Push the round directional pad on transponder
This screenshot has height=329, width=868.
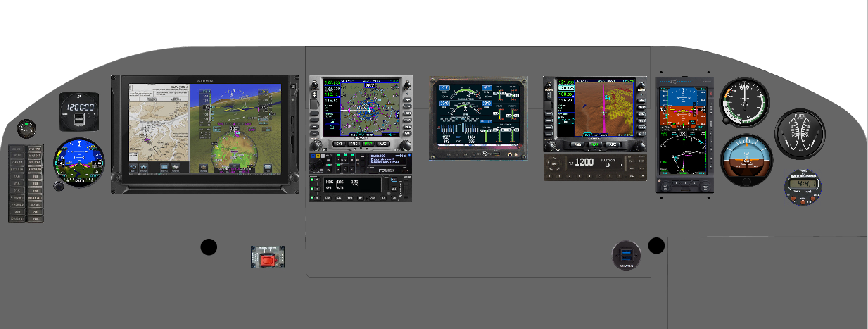pos(554,164)
